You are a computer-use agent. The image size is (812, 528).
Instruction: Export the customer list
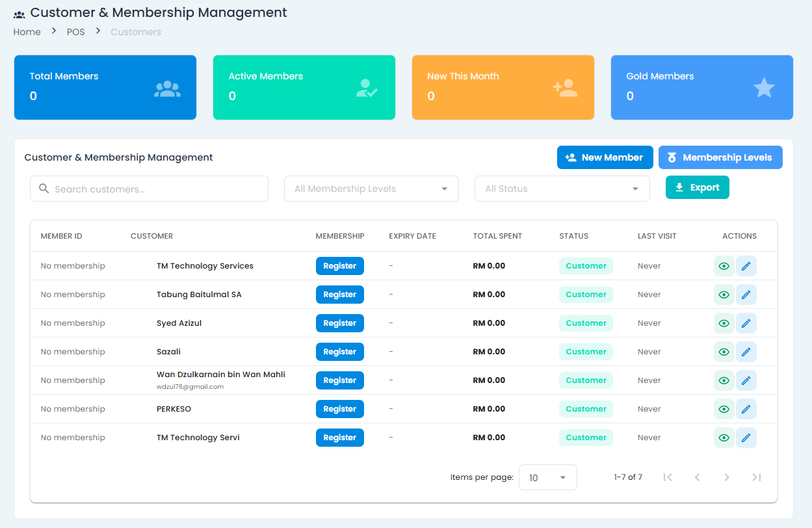698,187
